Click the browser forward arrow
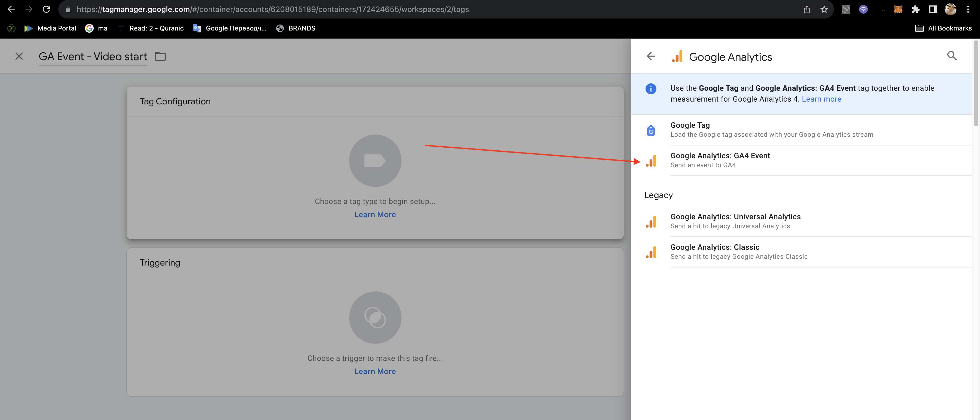 pos(29,9)
